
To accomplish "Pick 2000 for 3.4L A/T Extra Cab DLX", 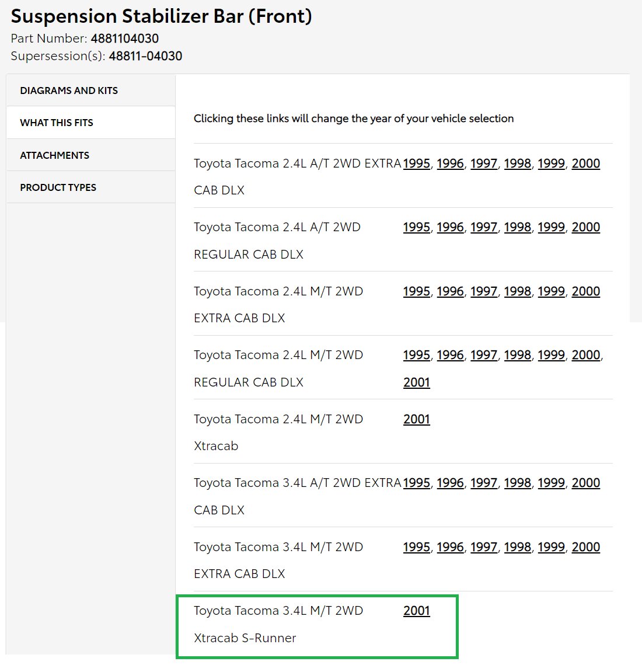I will click(585, 483).
